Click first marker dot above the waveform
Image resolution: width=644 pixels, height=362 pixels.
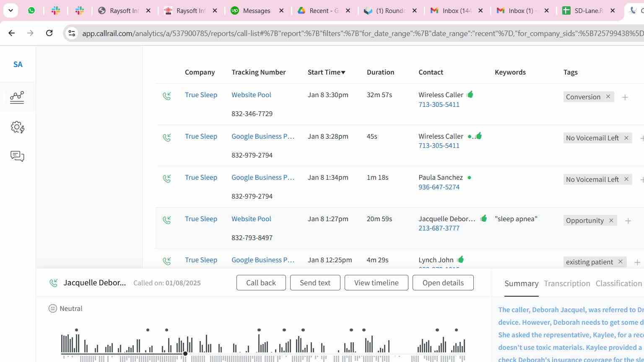tap(76, 330)
